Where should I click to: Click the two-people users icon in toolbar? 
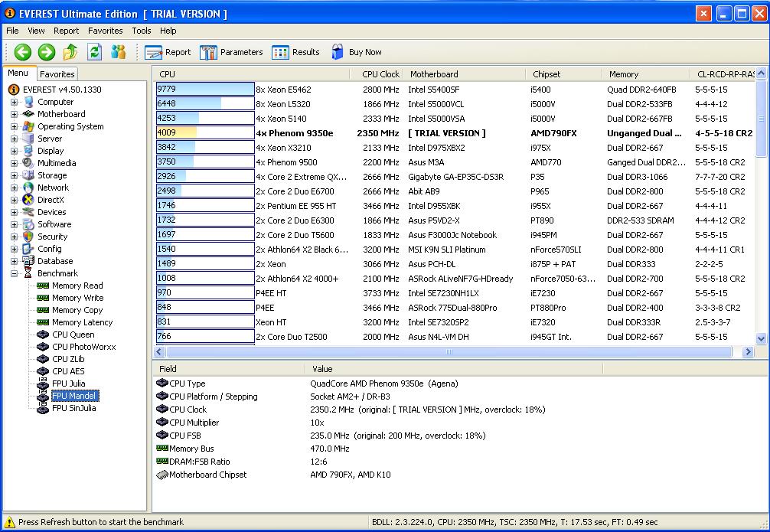(x=118, y=52)
